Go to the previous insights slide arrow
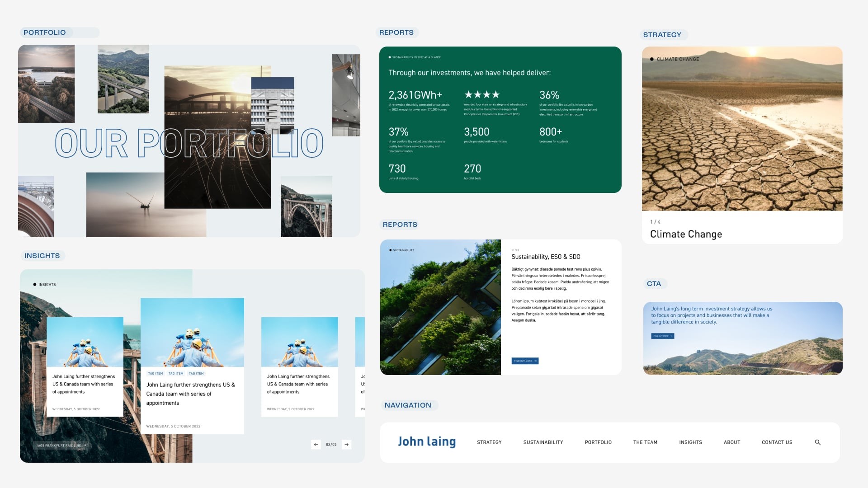Screen dimensions: 868x488 coord(316,445)
